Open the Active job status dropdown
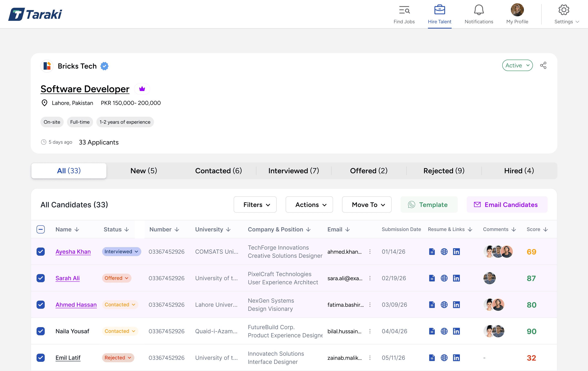Viewport: 588px width, 371px height. tap(517, 65)
